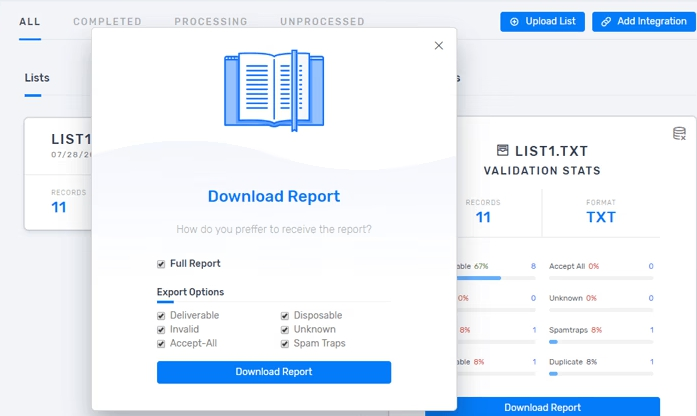The width and height of the screenshot is (697, 416).
Task: Open the Processing tab
Action: pyautogui.click(x=210, y=22)
